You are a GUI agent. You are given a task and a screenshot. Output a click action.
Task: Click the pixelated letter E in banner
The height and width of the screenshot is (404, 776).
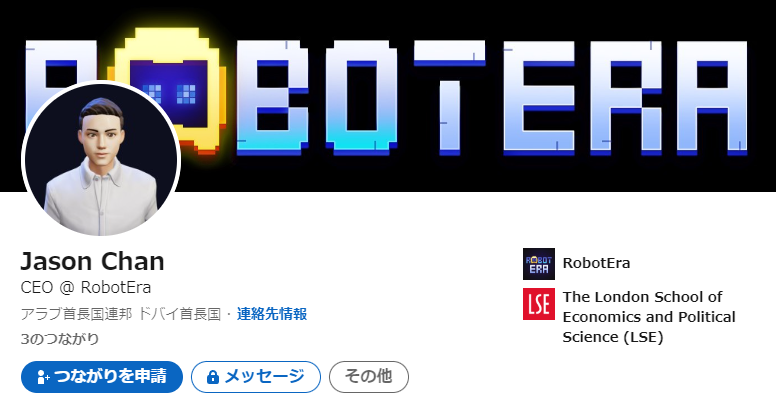[539, 98]
